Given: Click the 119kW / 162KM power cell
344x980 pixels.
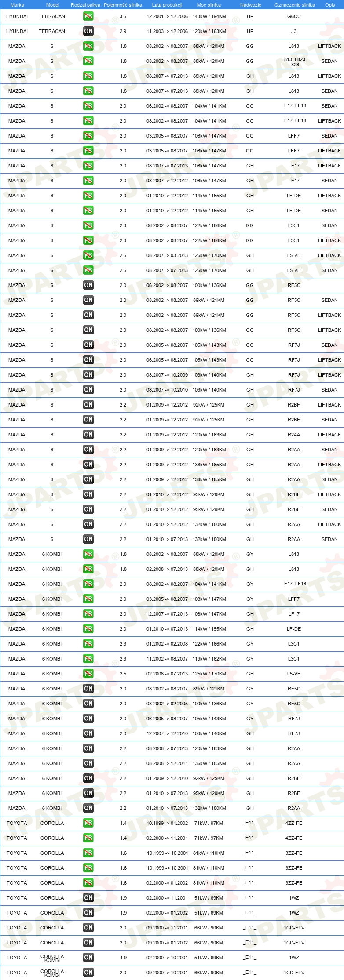Looking at the screenshot, I should pos(209,659).
